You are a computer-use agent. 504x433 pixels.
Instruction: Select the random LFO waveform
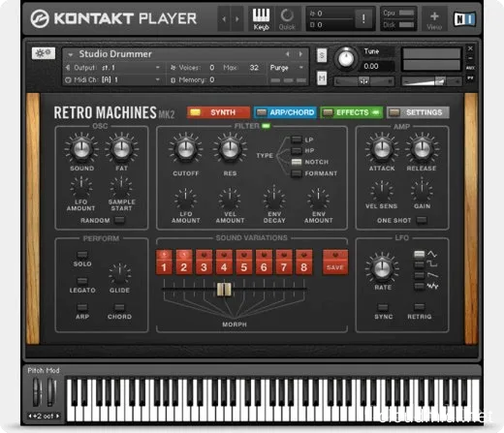click(420, 286)
